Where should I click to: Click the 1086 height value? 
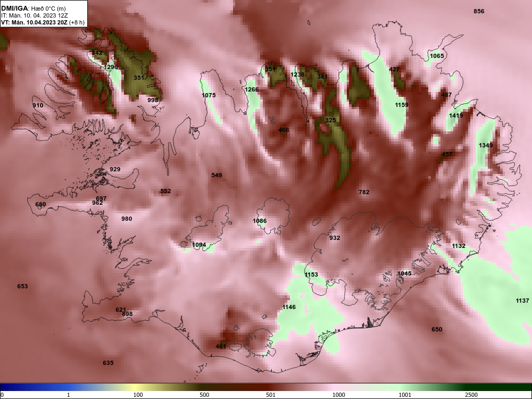[260, 221]
